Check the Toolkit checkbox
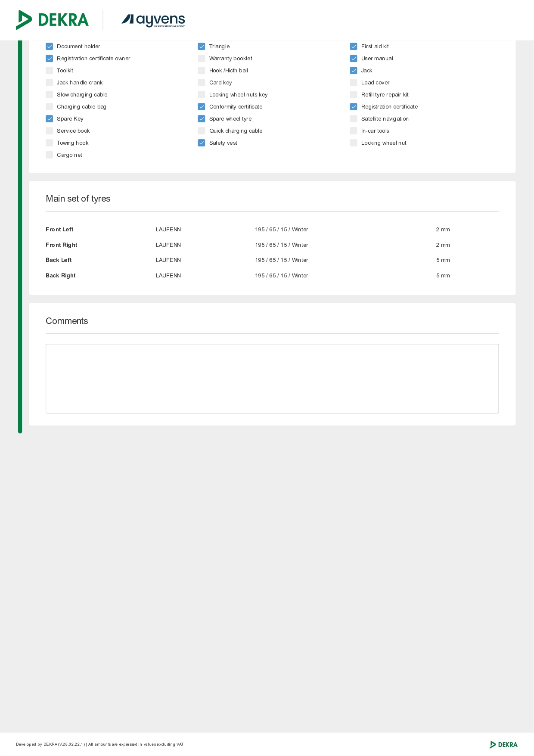This screenshot has height=756, width=534. [50, 71]
